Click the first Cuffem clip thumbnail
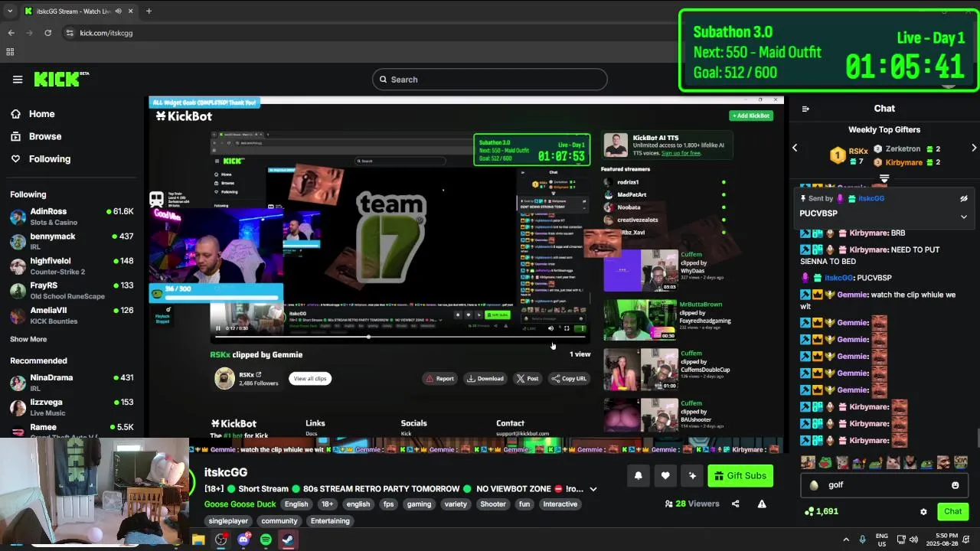The height and width of the screenshot is (551, 980). (641, 270)
